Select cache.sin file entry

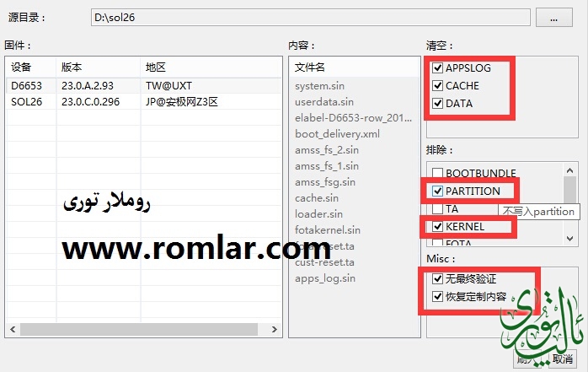click(x=317, y=198)
